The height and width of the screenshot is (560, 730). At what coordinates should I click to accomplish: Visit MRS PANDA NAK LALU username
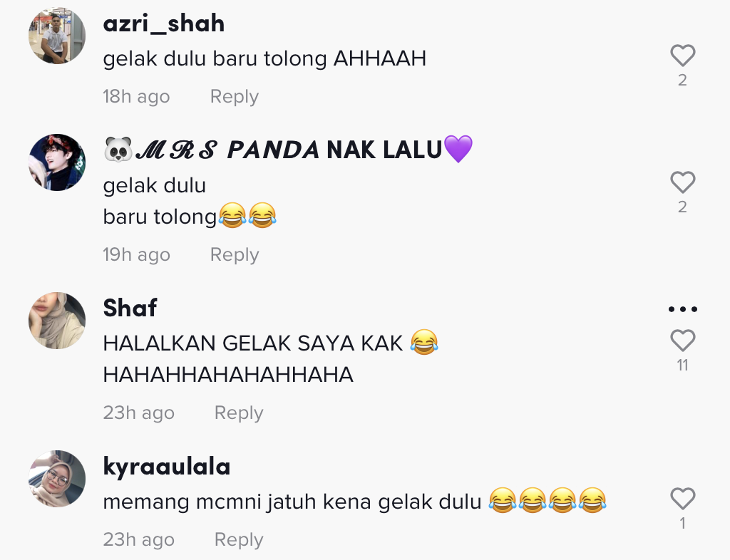coord(288,150)
